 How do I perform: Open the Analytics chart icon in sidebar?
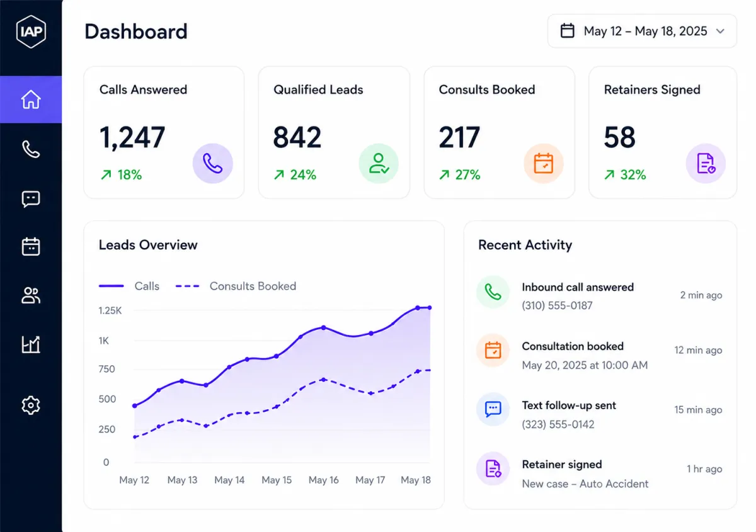pos(31,344)
